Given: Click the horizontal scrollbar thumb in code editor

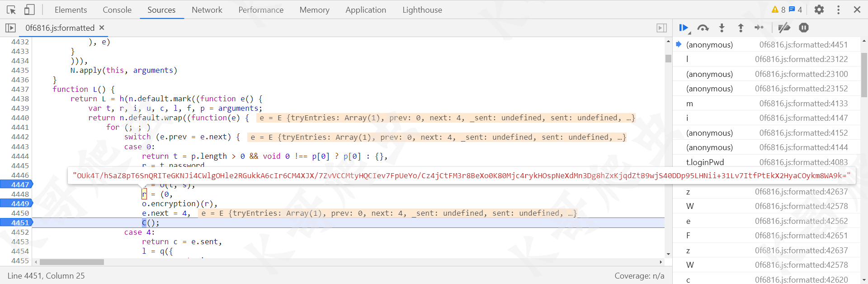Looking at the screenshot, I should [71, 262].
